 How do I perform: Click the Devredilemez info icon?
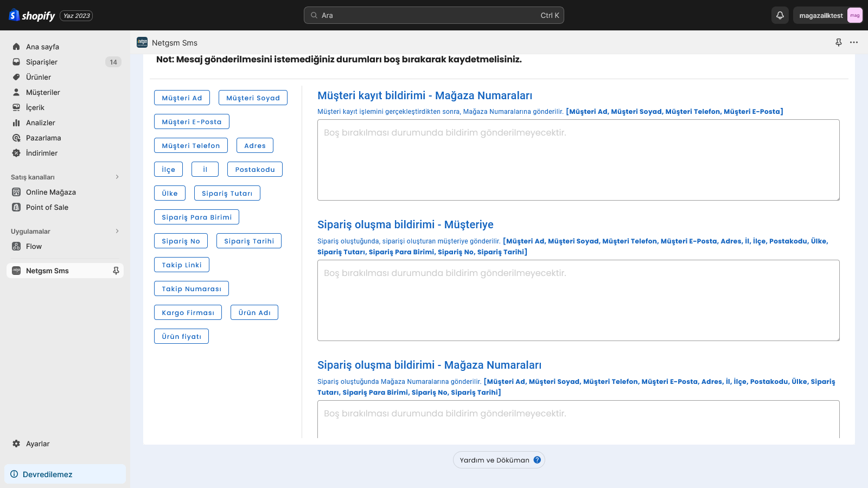14,474
